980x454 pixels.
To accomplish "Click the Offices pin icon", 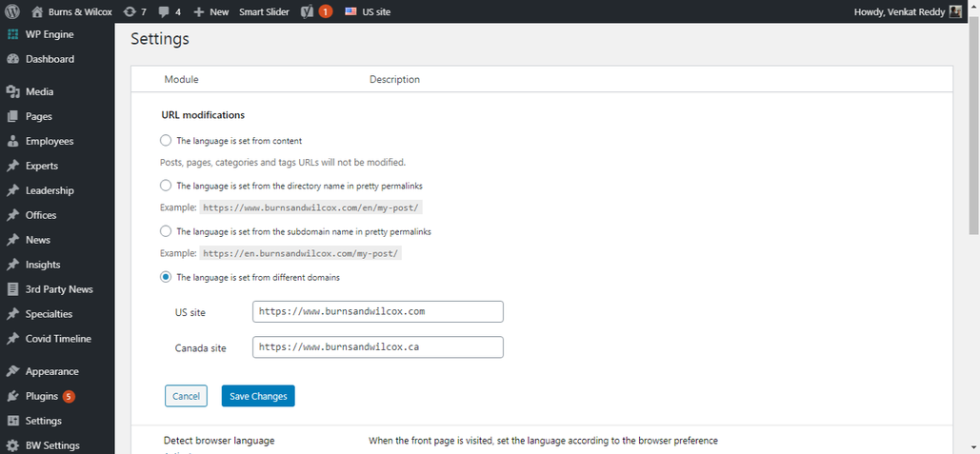I will pyautogui.click(x=12, y=215).
